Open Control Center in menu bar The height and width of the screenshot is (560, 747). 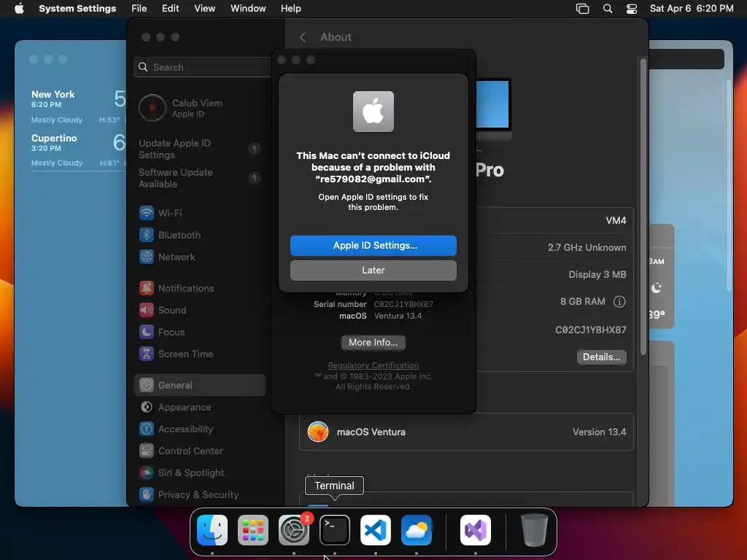[632, 9]
